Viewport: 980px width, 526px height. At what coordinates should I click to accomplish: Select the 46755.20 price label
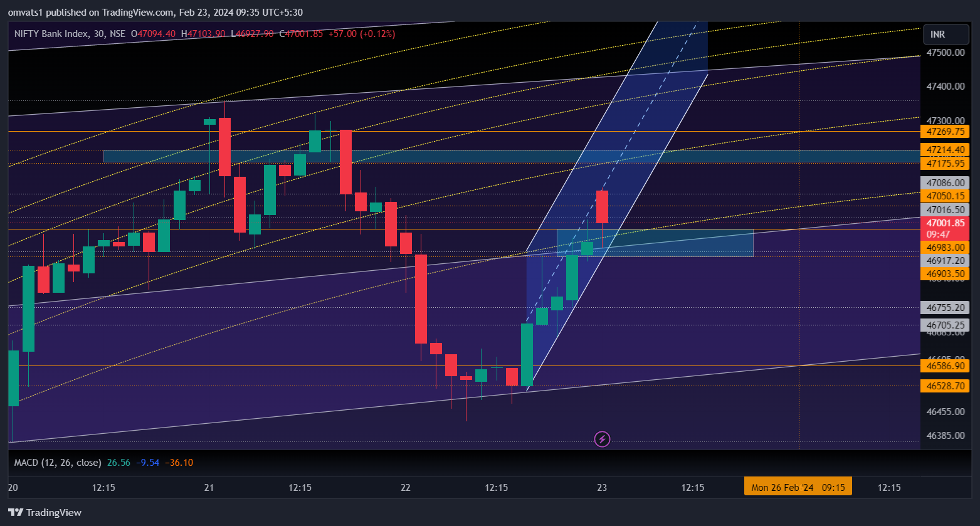pos(945,307)
